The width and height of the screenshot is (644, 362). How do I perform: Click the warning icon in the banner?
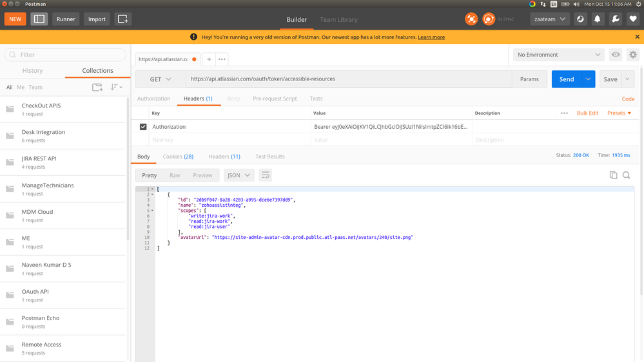pos(193,37)
